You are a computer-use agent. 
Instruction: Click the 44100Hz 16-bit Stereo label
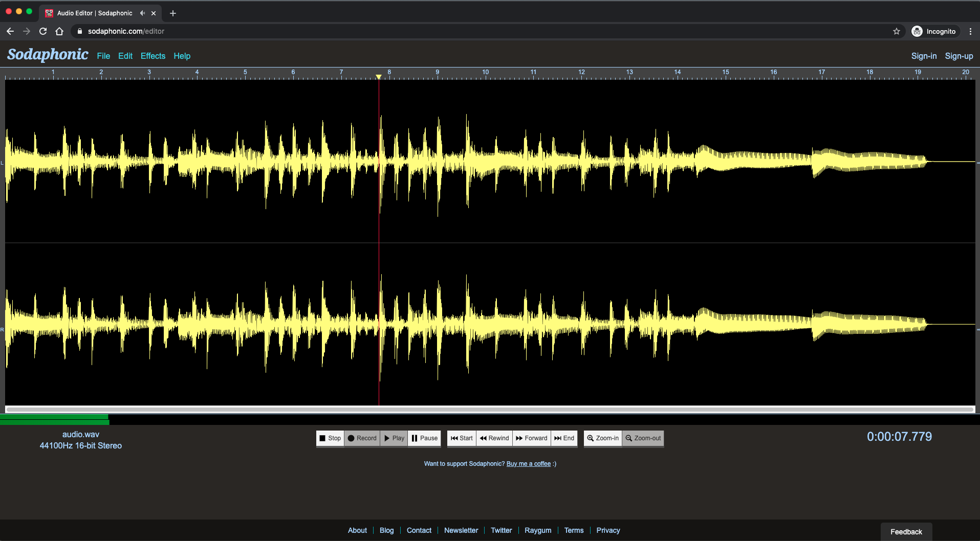[x=81, y=446]
